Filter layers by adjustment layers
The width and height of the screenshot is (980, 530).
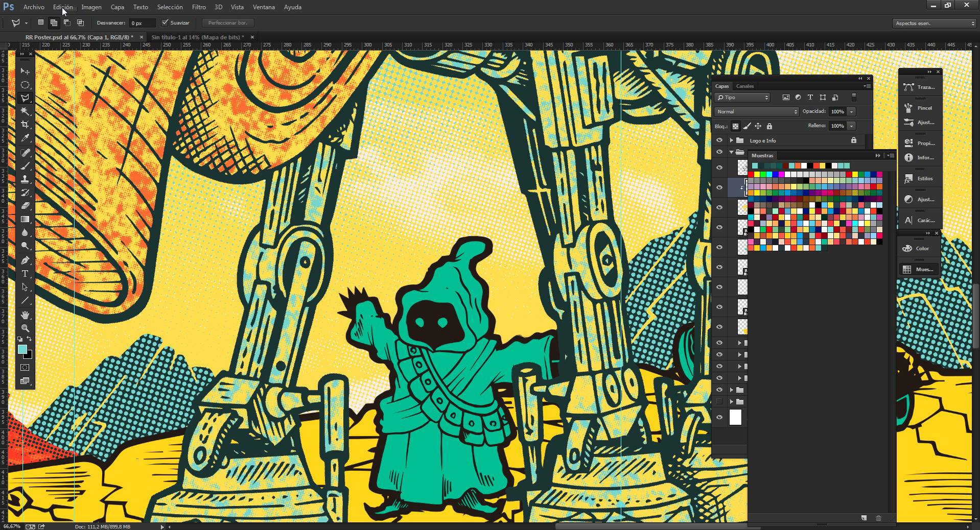pos(798,97)
